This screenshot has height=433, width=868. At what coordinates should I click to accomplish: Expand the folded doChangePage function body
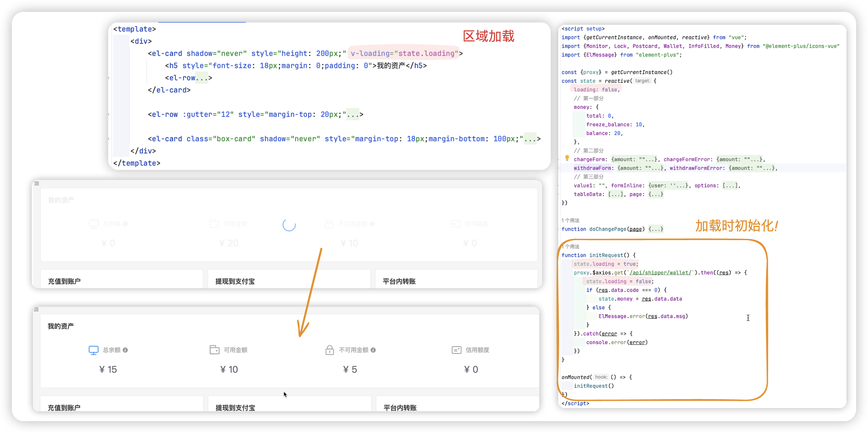click(656, 229)
